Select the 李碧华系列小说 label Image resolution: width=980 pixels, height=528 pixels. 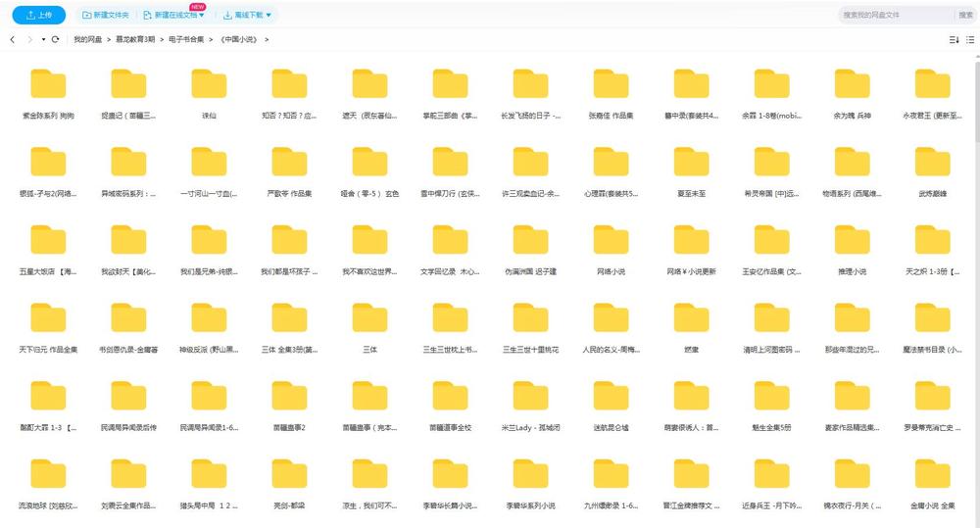(530, 506)
